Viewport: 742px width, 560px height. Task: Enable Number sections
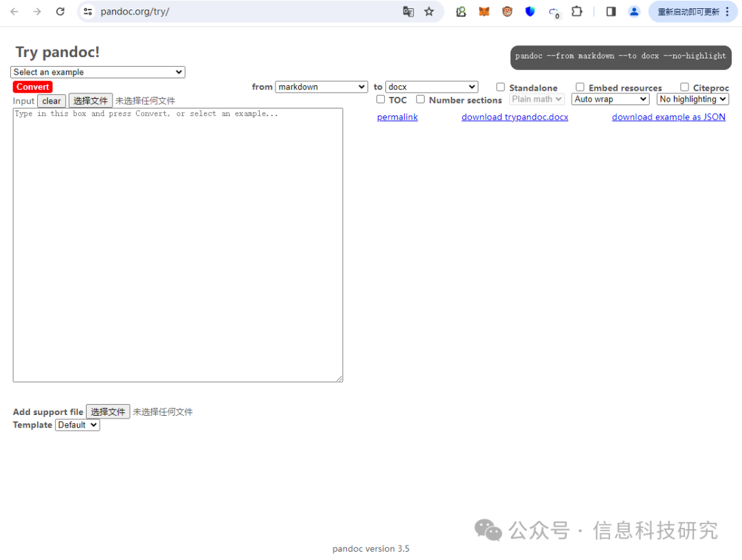pyautogui.click(x=420, y=99)
